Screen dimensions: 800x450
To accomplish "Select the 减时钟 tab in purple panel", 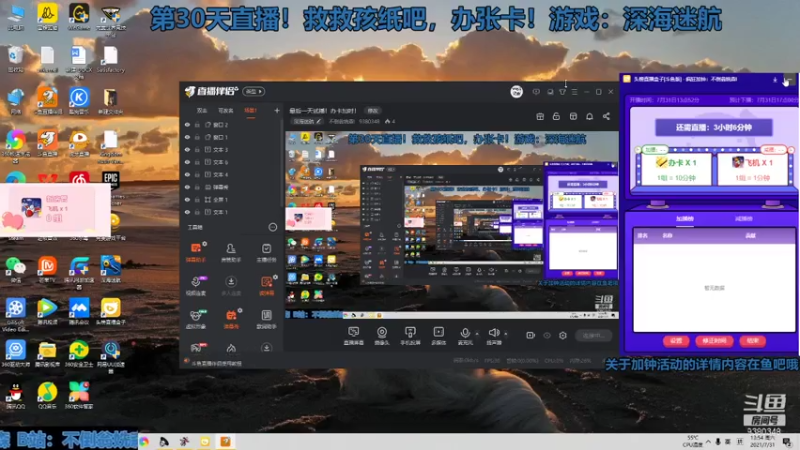I will [743, 218].
